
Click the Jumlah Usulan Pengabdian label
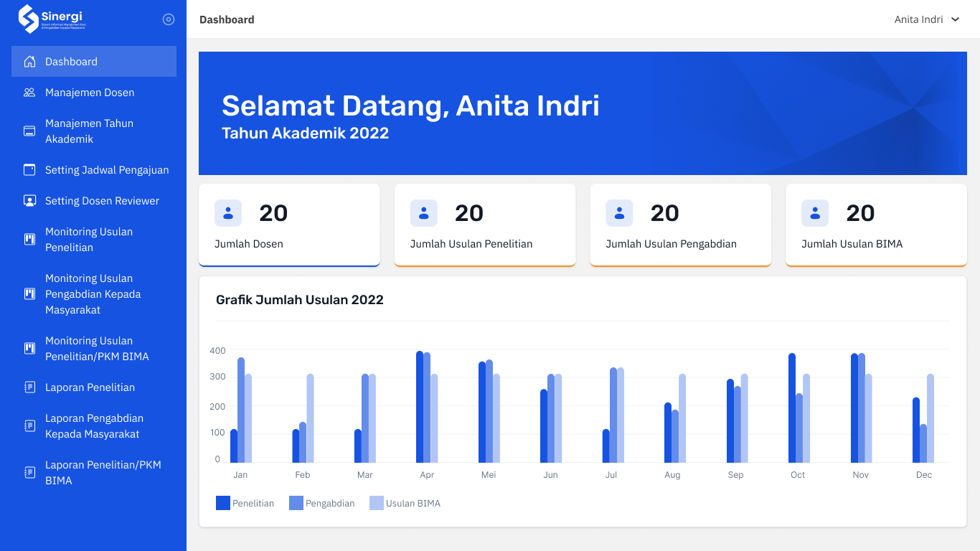pyautogui.click(x=672, y=244)
